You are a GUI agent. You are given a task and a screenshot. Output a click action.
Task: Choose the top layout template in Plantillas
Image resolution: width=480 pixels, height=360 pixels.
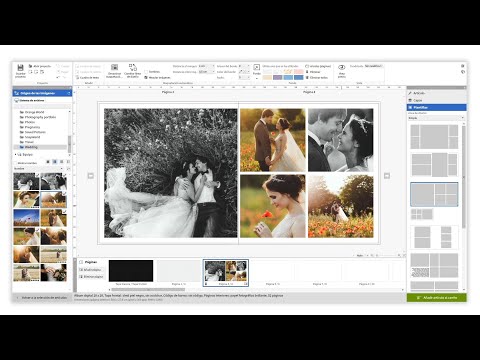point(434,137)
